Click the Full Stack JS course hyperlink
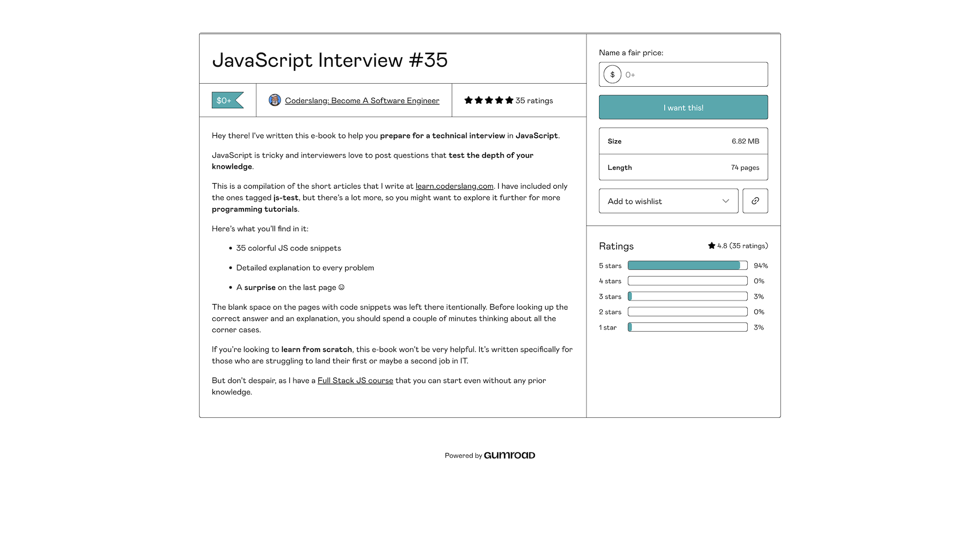Viewport: 980px width, 551px height. (355, 380)
